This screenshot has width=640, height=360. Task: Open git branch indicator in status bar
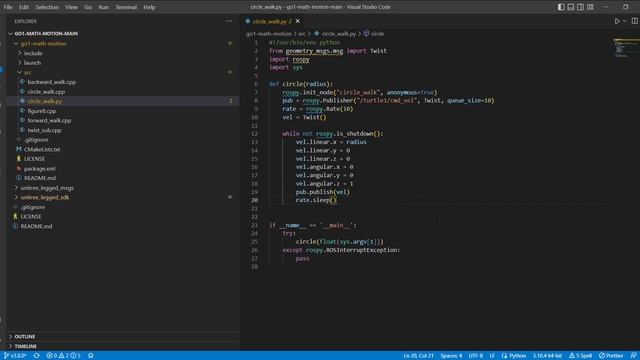(x=16, y=356)
